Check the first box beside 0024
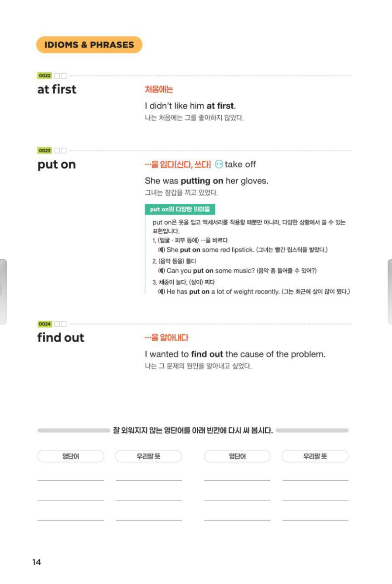Screen dimensions: 392x584 (x=57, y=324)
